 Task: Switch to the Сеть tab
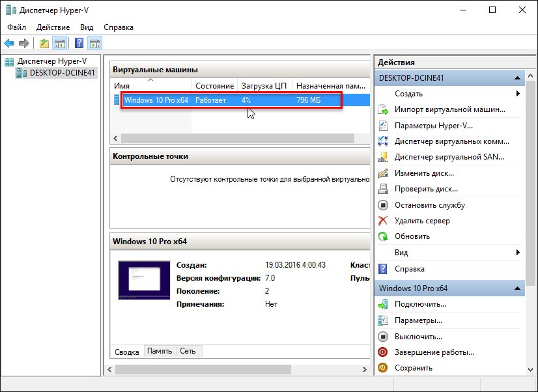click(188, 351)
